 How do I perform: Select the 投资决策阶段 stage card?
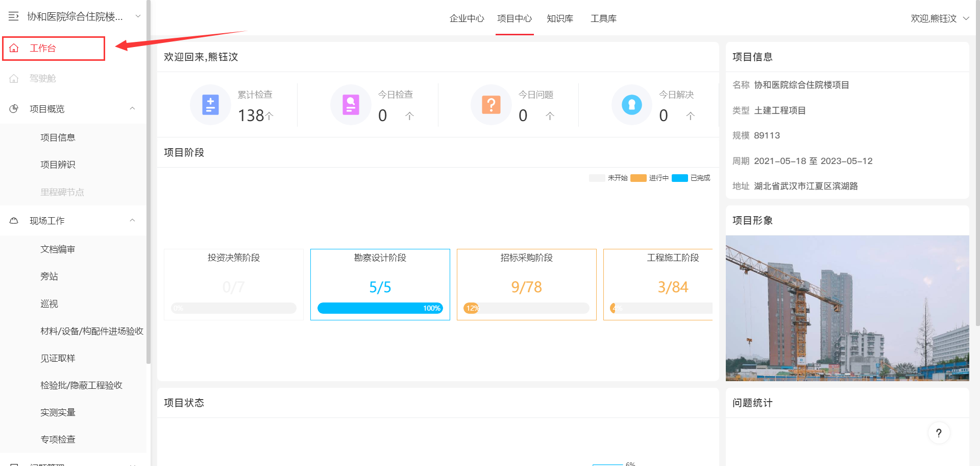[x=234, y=285]
